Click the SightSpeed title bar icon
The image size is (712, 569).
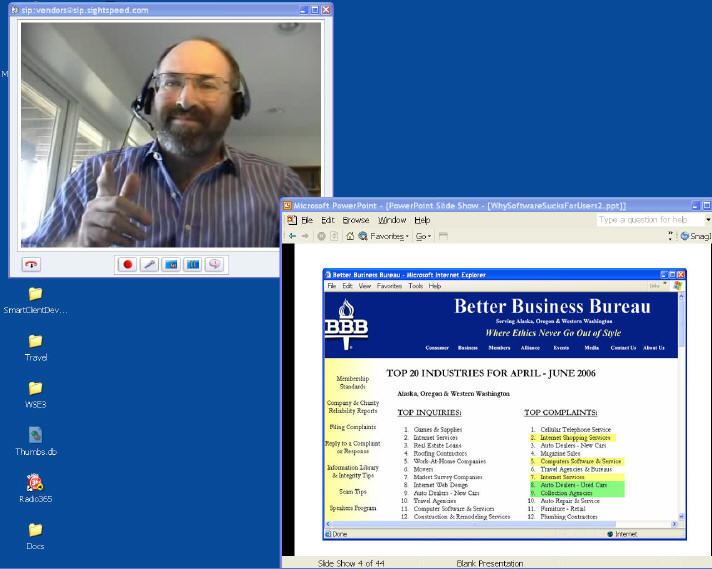pos(15,10)
